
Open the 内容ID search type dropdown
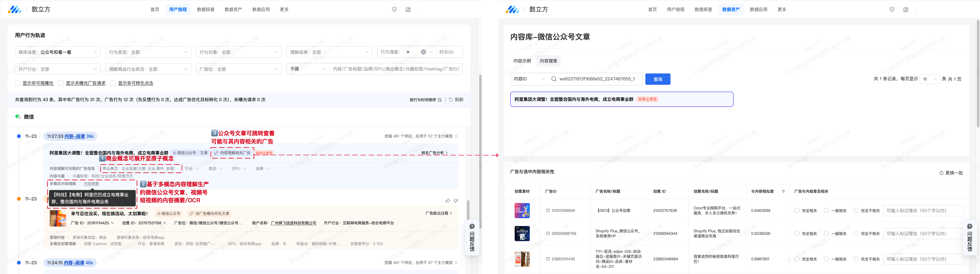coord(529,79)
